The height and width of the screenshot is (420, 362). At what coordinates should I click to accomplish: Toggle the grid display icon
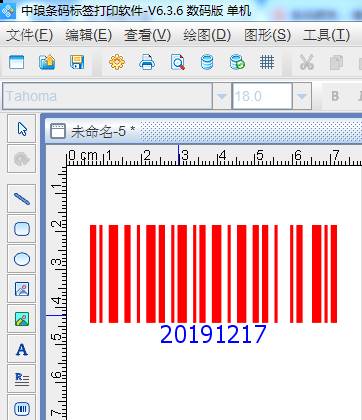click(x=267, y=62)
